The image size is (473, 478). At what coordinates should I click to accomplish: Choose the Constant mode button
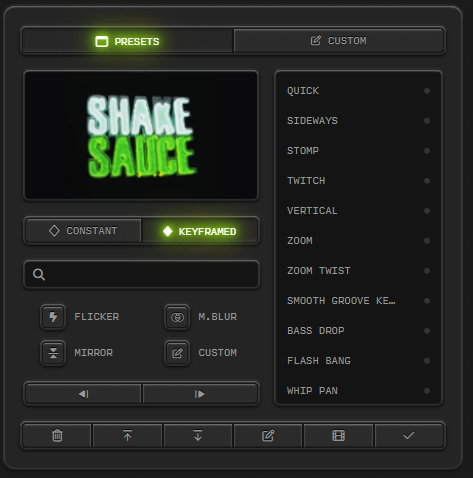tap(83, 231)
